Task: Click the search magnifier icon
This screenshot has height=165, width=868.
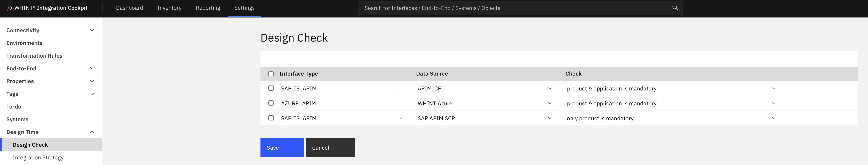Action: (675, 7)
